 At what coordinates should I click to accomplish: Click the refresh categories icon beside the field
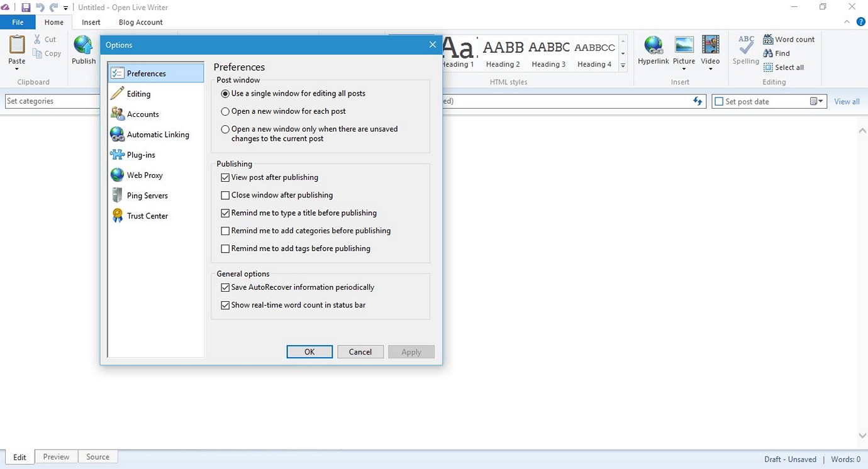tap(698, 101)
